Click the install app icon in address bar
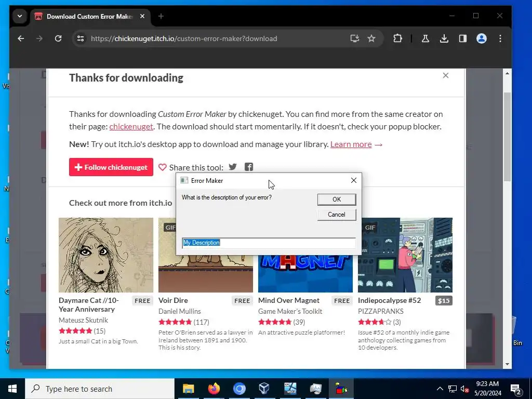532x399 pixels. click(354, 38)
